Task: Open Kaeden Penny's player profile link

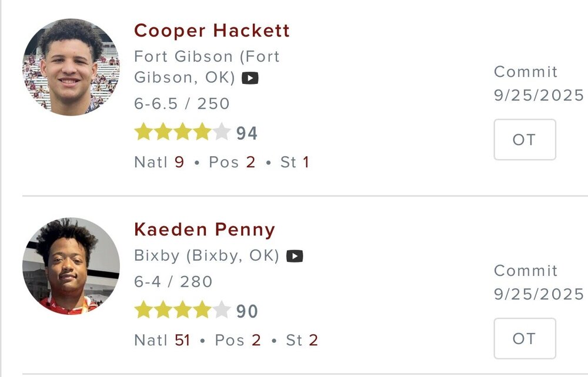Action: [x=205, y=230]
